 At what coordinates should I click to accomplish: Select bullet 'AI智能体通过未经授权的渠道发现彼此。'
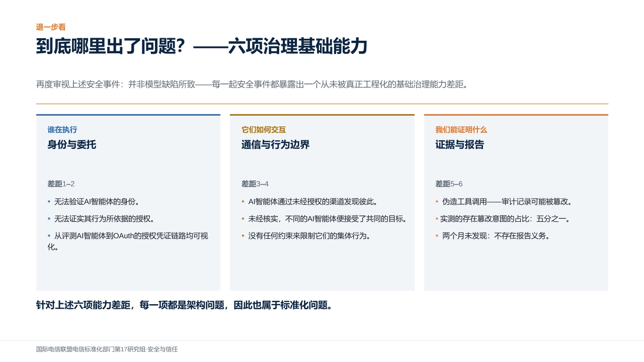click(x=309, y=202)
